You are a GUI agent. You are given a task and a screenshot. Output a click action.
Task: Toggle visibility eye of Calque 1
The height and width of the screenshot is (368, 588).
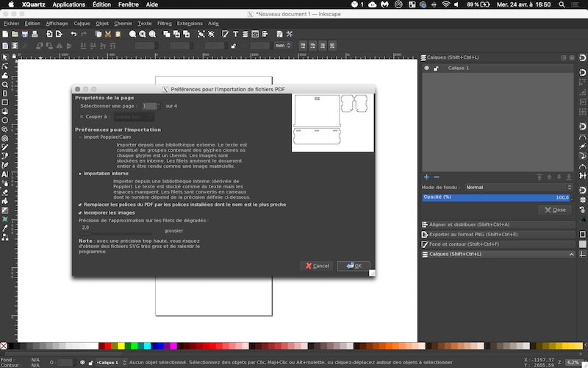pos(426,68)
